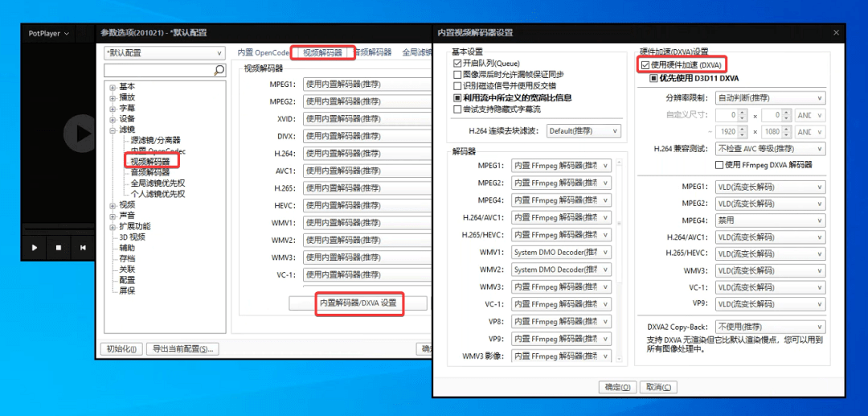868x416 pixels.
Task: Toggle 尝试支持隐藏式字幕流 checkbox
Action: point(457,109)
